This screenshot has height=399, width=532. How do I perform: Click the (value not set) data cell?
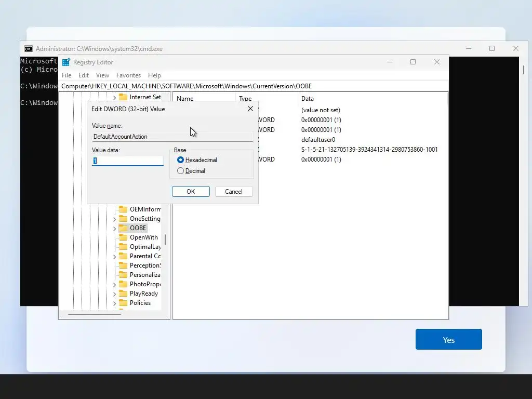321,110
